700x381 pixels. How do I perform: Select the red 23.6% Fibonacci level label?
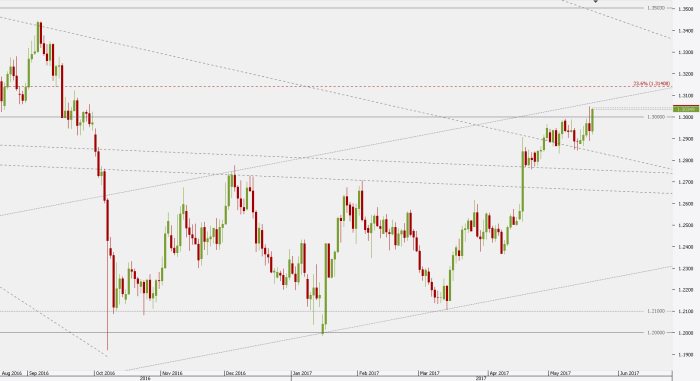pos(651,84)
